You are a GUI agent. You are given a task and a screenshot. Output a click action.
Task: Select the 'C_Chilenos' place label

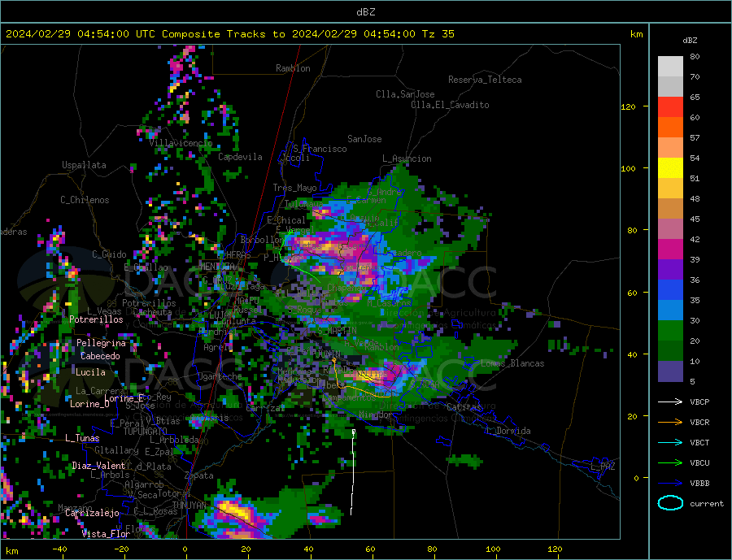click(85, 200)
